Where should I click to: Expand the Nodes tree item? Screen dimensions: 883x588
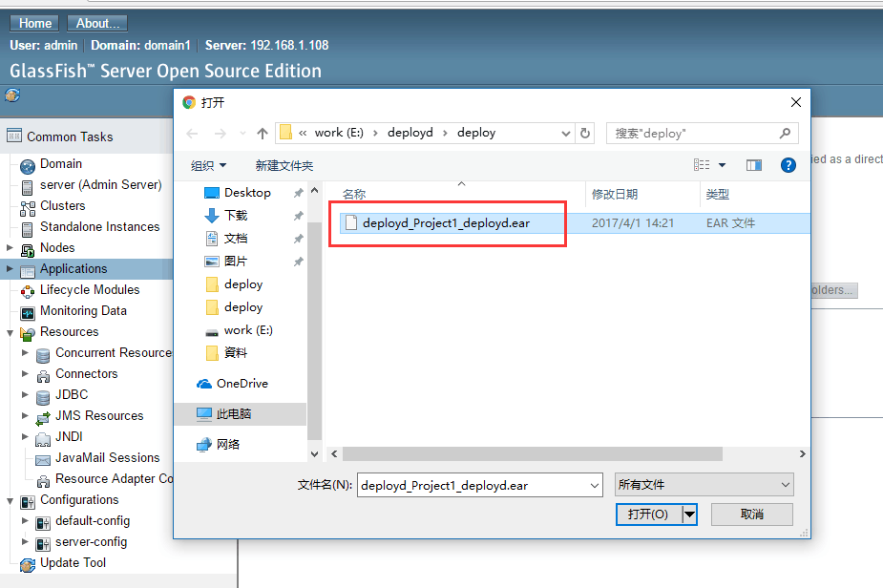tap(10, 247)
